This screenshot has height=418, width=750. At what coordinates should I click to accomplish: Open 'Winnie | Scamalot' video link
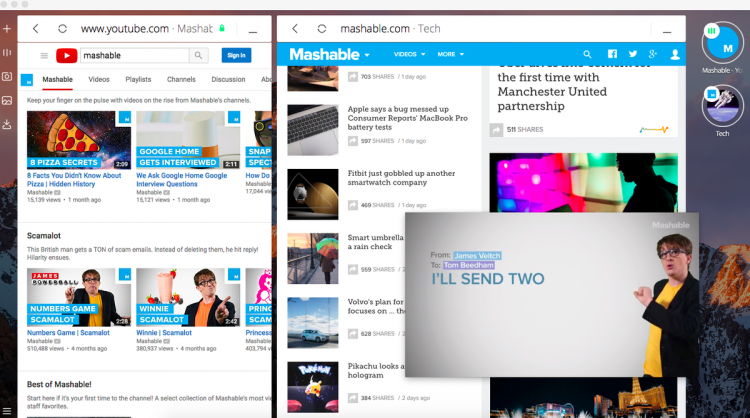click(164, 333)
